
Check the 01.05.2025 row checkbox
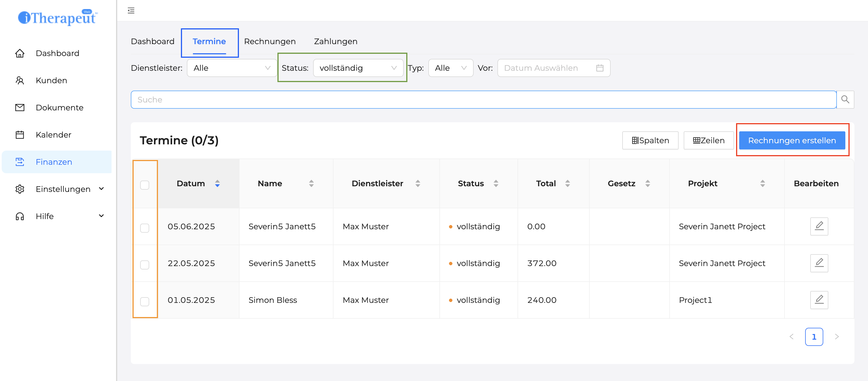tap(145, 301)
